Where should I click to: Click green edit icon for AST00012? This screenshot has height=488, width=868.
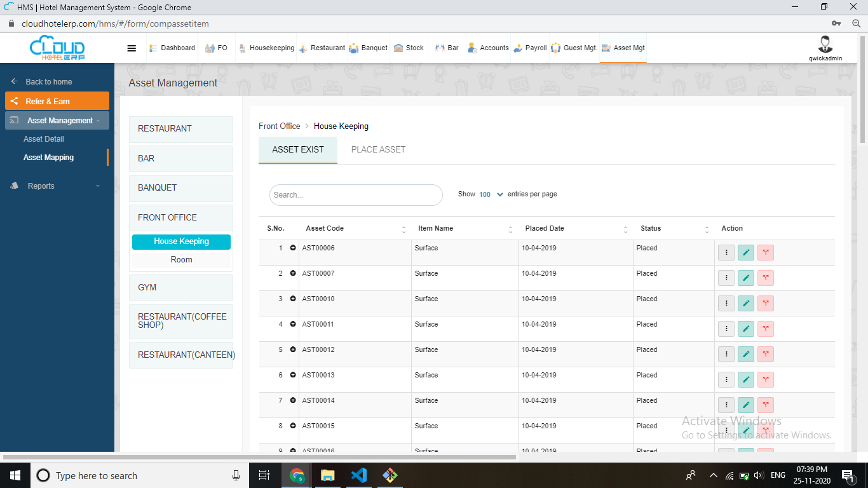[x=746, y=354]
